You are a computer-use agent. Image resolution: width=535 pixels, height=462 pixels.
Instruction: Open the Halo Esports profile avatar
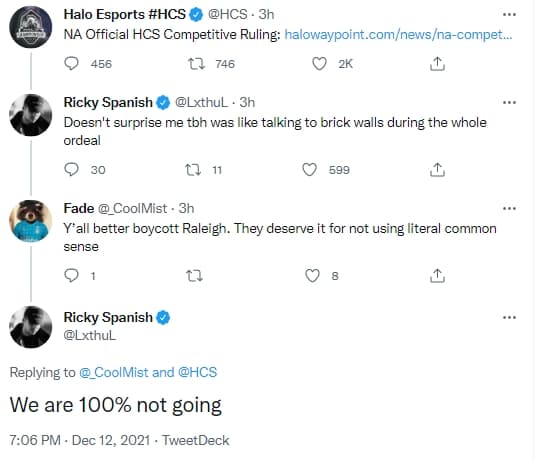(x=31, y=27)
